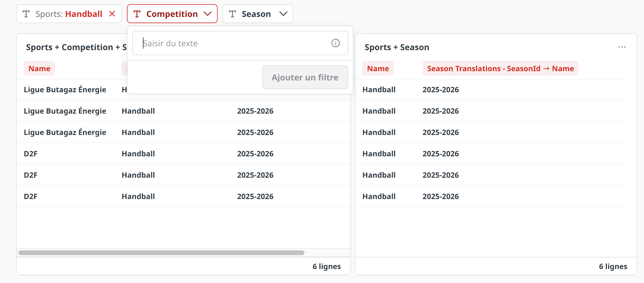This screenshot has height=283, width=644.
Task: Remove the Sports Handball filter
Action: (x=112, y=14)
